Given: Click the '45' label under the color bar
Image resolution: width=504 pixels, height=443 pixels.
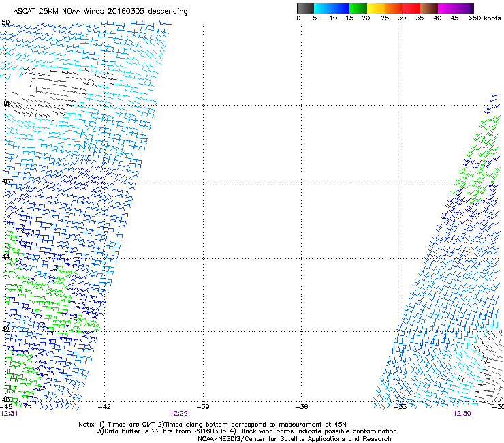Looking at the screenshot, I should (x=454, y=18).
